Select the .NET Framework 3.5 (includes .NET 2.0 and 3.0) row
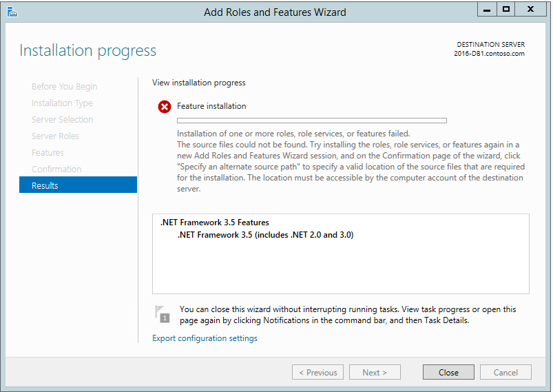The image size is (553, 392). pos(266,235)
